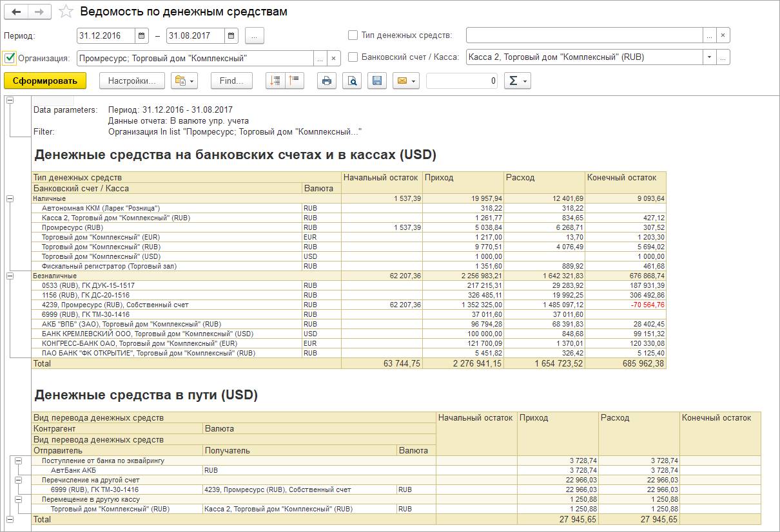This screenshot has height=532, width=780.
Task: Click the Организация input field
Action: (x=195, y=58)
